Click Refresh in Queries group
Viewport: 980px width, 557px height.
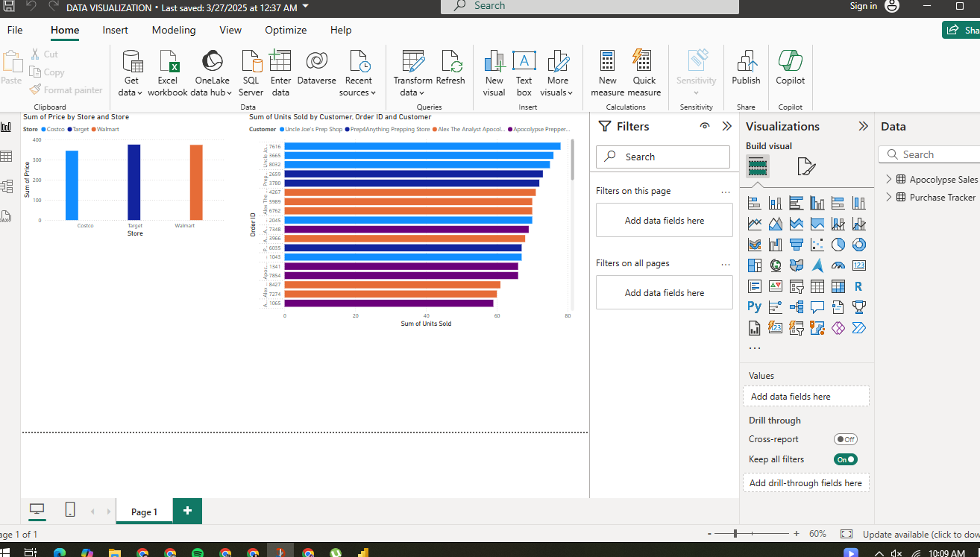[x=450, y=68]
